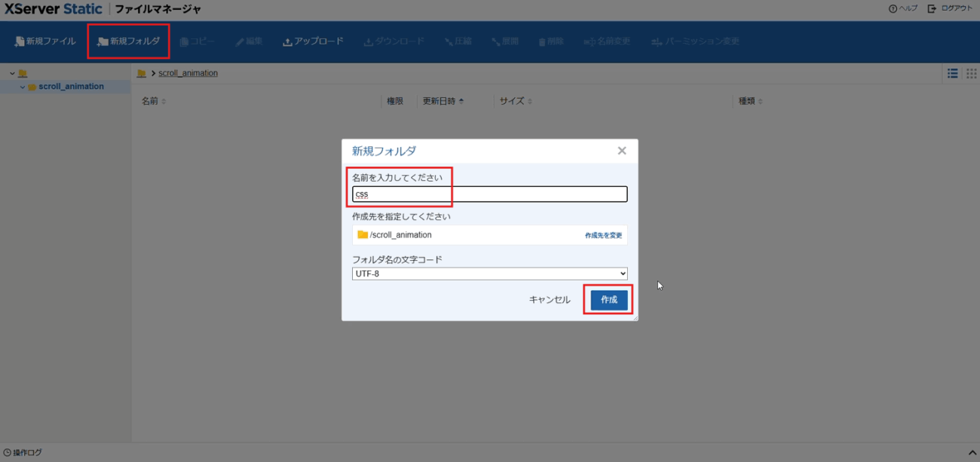Collapse the root folder tree chevron
Screen dimensions: 980x462
click(12, 73)
